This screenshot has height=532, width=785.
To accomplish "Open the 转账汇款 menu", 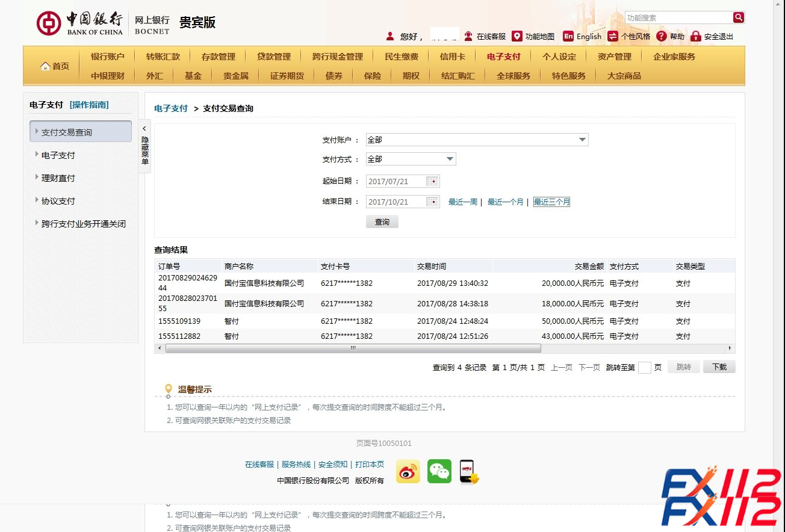I will (163, 57).
